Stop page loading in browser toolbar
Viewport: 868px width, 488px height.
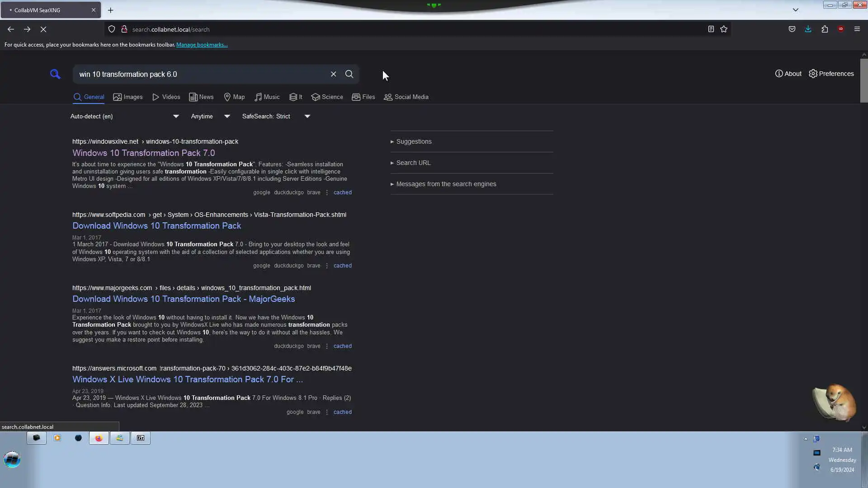(43, 29)
